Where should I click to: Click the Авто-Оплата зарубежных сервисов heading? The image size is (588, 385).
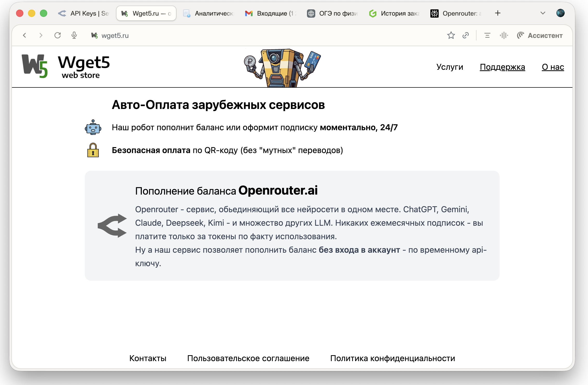[218, 105]
